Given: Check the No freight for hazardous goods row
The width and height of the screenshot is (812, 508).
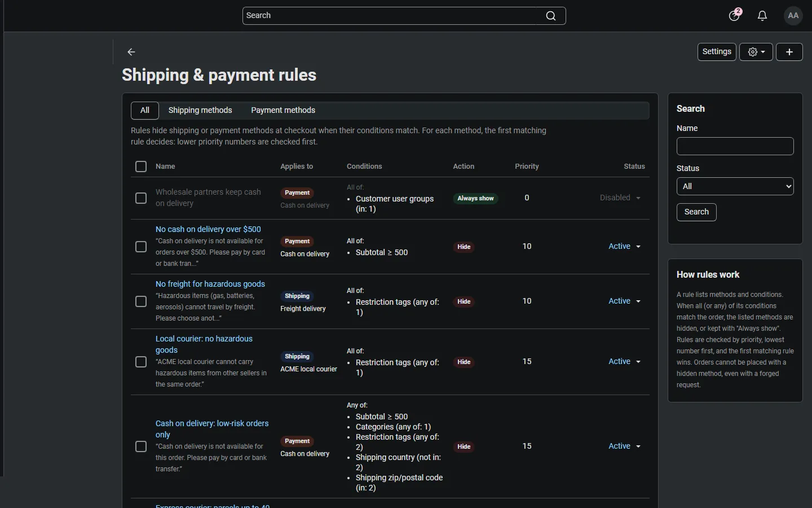Looking at the screenshot, I should coord(141,301).
